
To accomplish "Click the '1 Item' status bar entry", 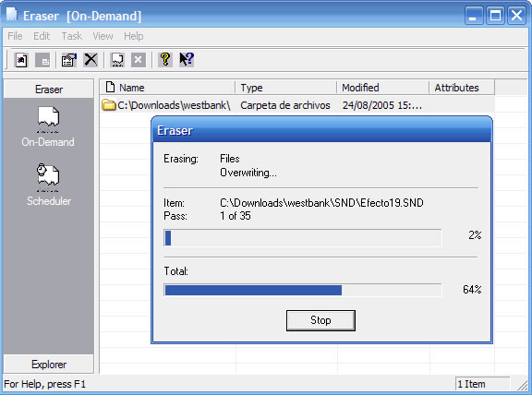I will pos(482,384).
